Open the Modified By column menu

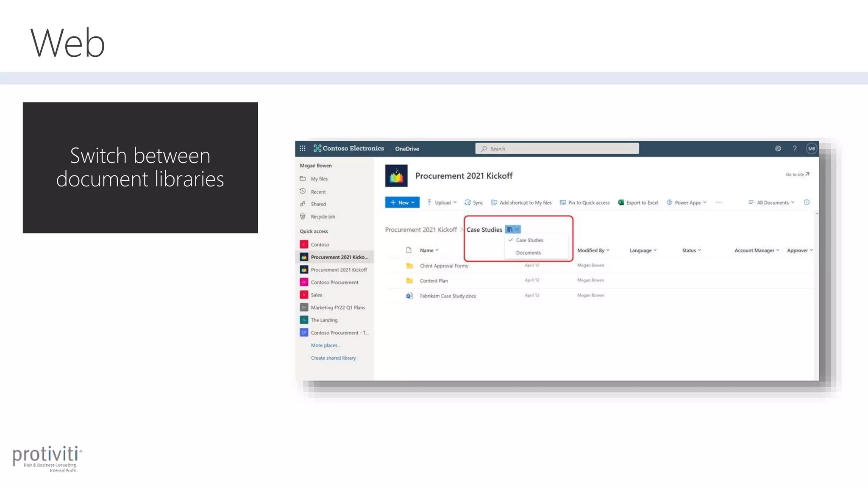593,250
